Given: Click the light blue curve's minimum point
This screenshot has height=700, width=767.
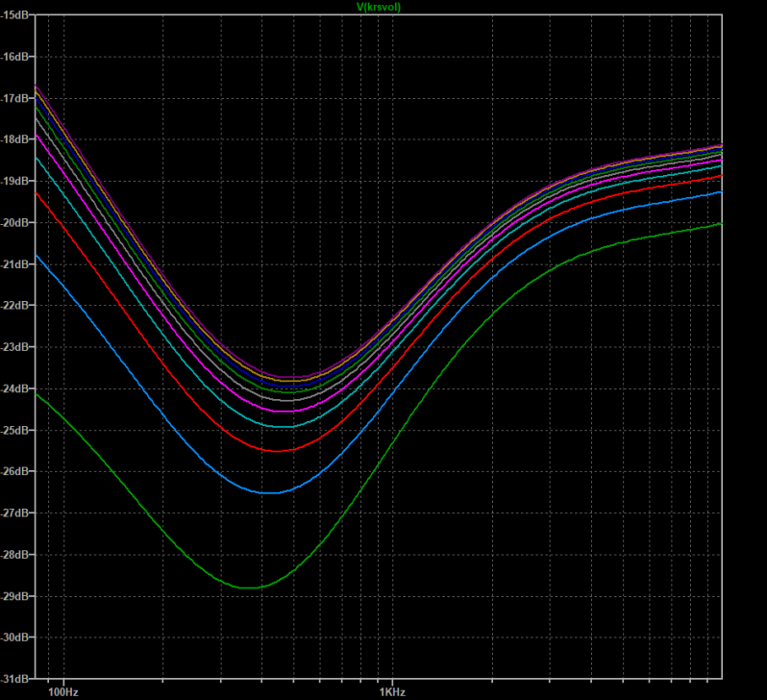Looking at the screenshot, I should 271,492.
